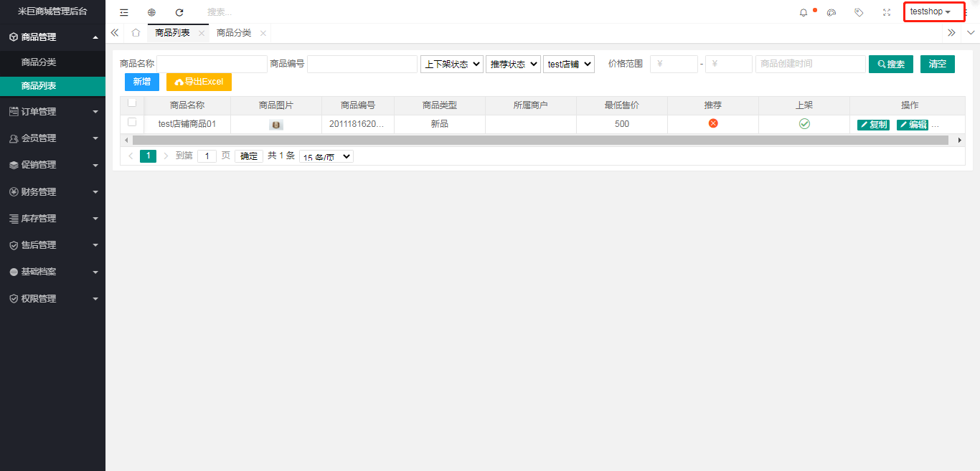The image size is (980, 471).
Task: Expand the 权限管理 menu
Action: (x=52, y=299)
